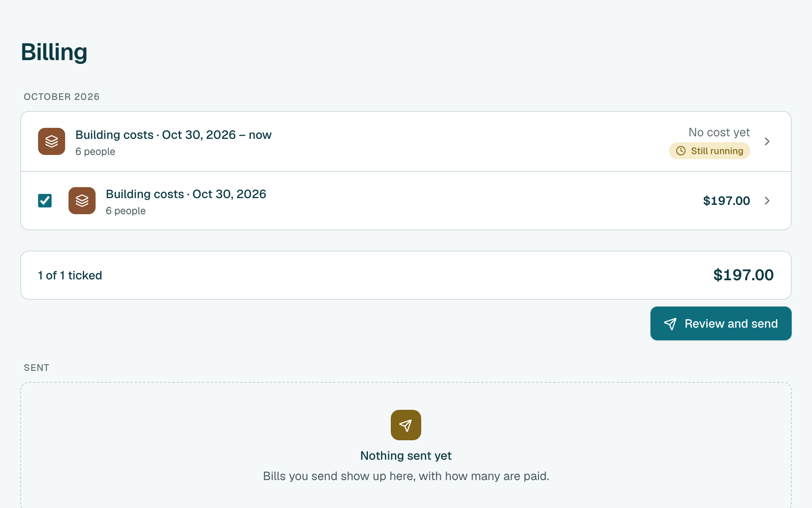Select the 'Building costs · Oct 30, 2026' title text
This screenshot has height=508, width=812.
pyautogui.click(x=186, y=194)
